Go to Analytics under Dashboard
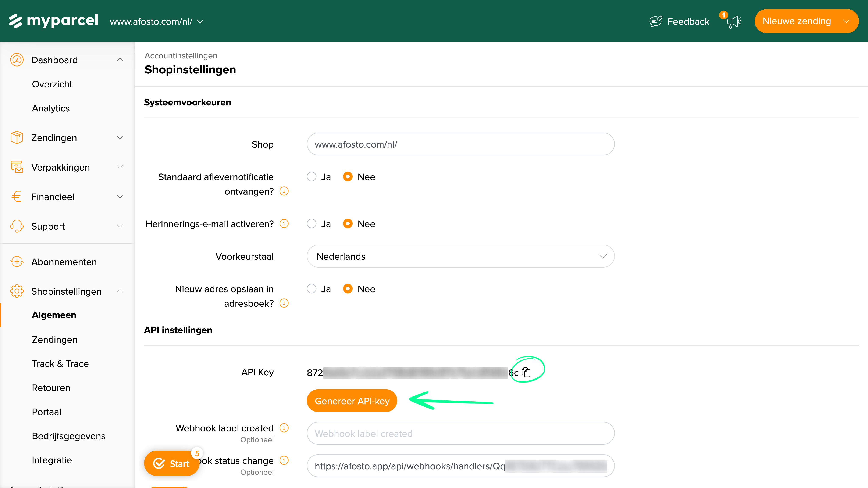Screen dimensions: 868x488 [51, 108]
